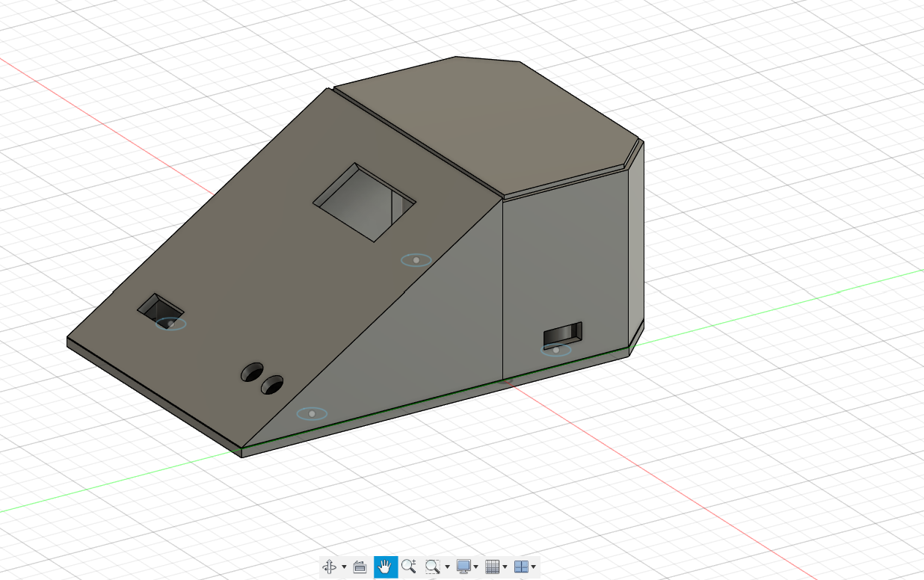This screenshot has height=580, width=924.
Task: Select the large square opening on the slope
Action: point(364,202)
